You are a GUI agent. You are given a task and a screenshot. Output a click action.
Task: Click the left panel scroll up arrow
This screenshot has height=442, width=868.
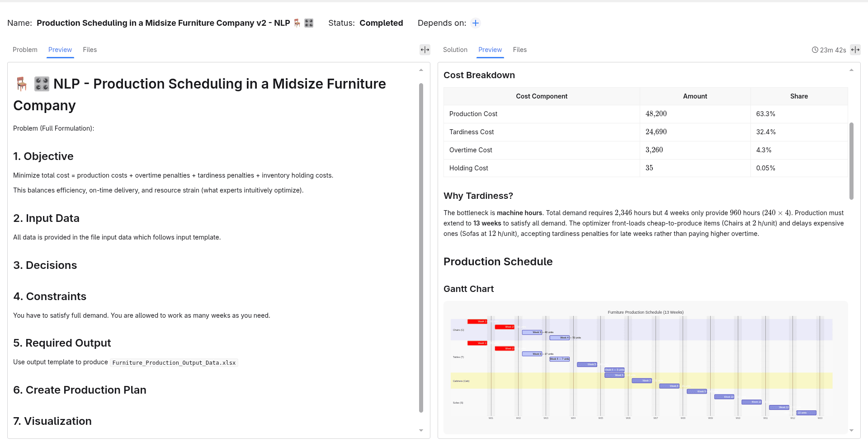421,70
